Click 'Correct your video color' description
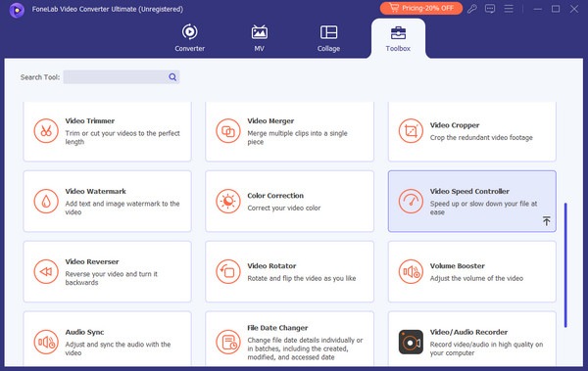 (x=284, y=208)
